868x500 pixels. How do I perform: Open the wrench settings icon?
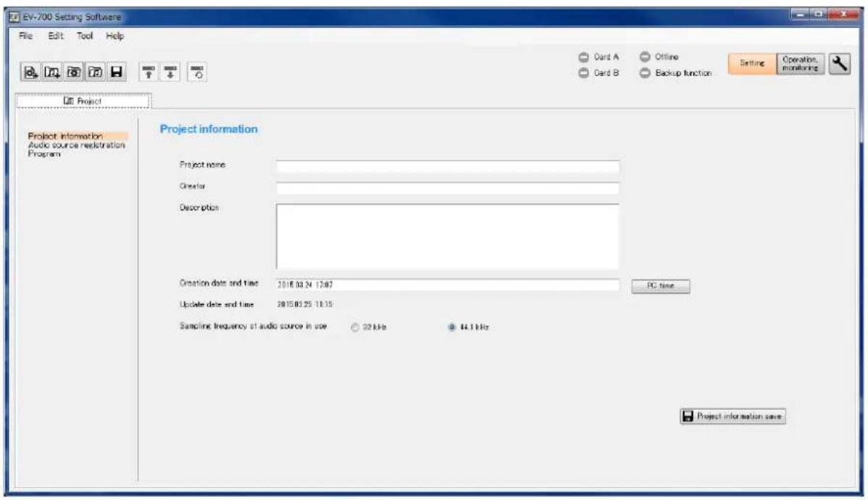[840, 64]
